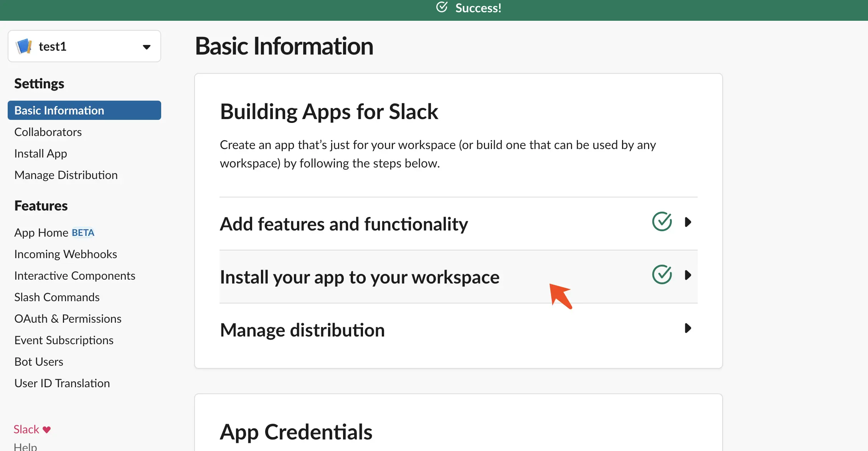The image size is (868, 451).
Task: Open Incoming Webhooks feature page
Action: [x=66, y=254]
